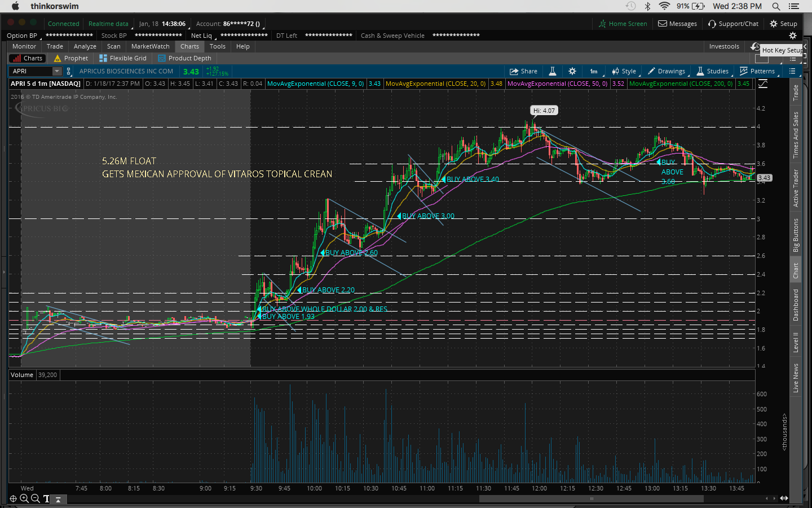Toggle the Big Buttons side panel
The width and height of the screenshot is (812, 508).
point(796,235)
